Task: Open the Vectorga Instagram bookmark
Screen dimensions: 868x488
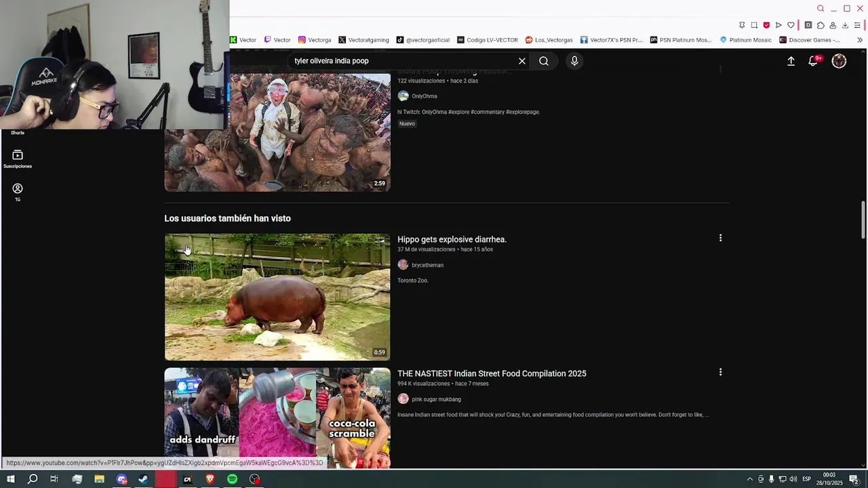Action: tap(315, 40)
